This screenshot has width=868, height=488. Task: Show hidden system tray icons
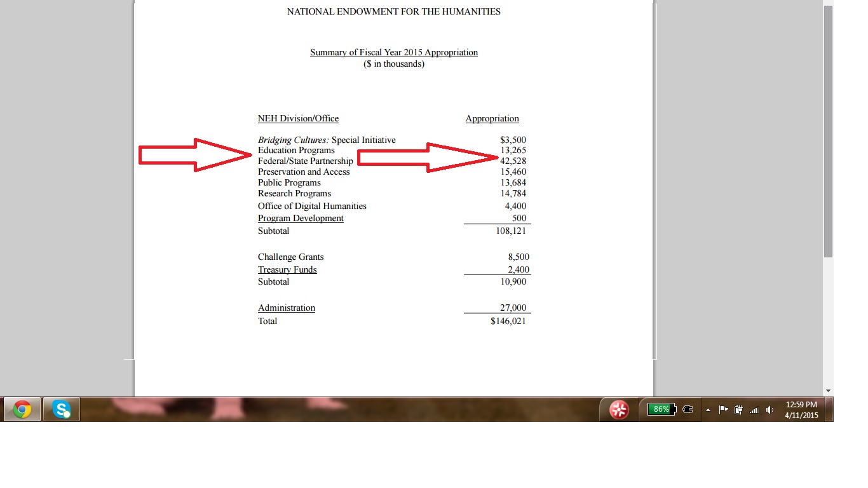pyautogui.click(x=708, y=410)
